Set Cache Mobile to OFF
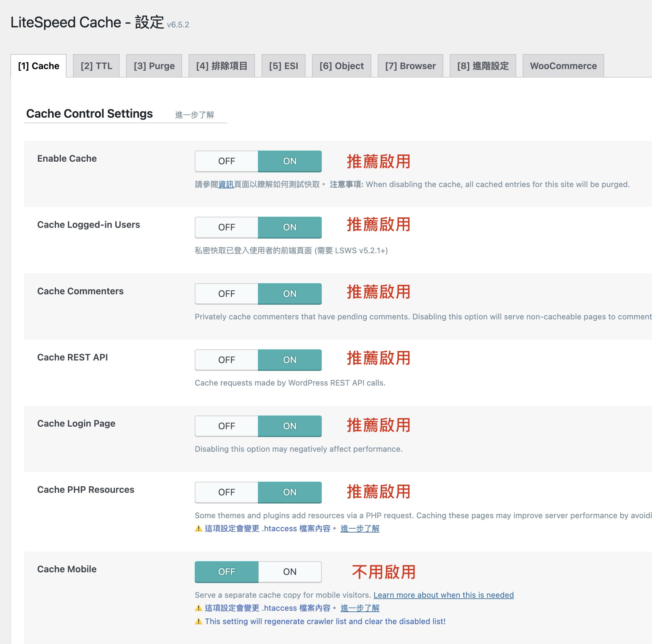Image resolution: width=652 pixels, height=644 pixels. pos(226,572)
